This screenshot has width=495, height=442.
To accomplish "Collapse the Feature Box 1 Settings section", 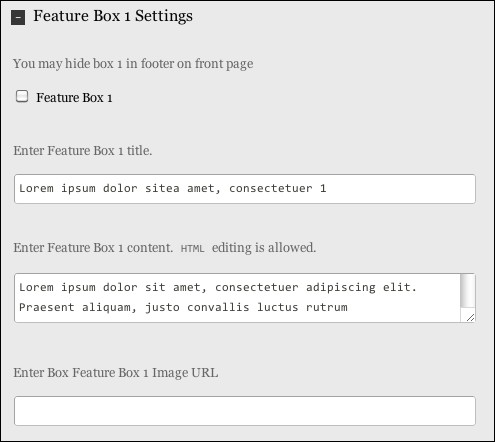I will 18,17.
